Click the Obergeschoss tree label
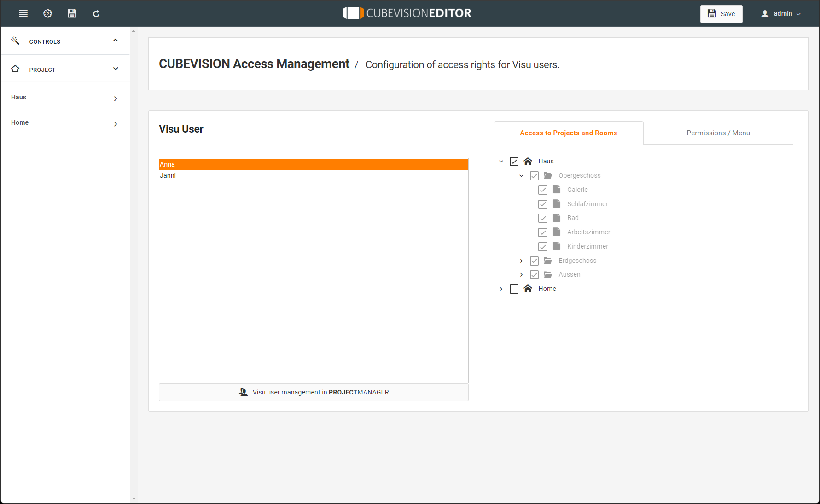Image resolution: width=820 pixels, height=504 pixels. click(x=580, y=175)
